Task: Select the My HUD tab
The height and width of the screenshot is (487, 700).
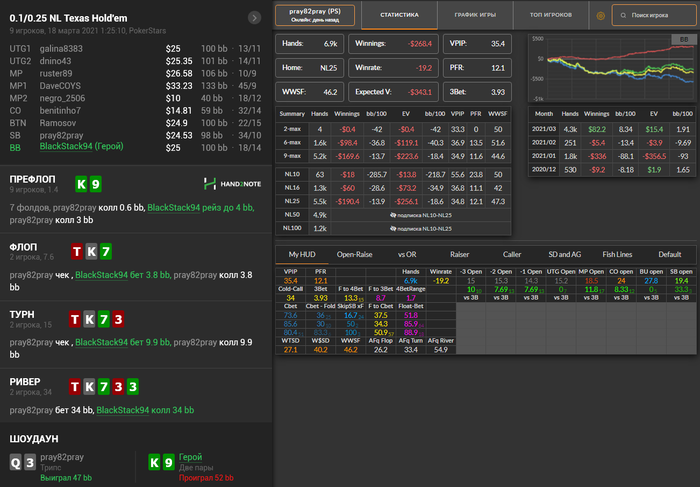Action: click(x=302, y=254)
